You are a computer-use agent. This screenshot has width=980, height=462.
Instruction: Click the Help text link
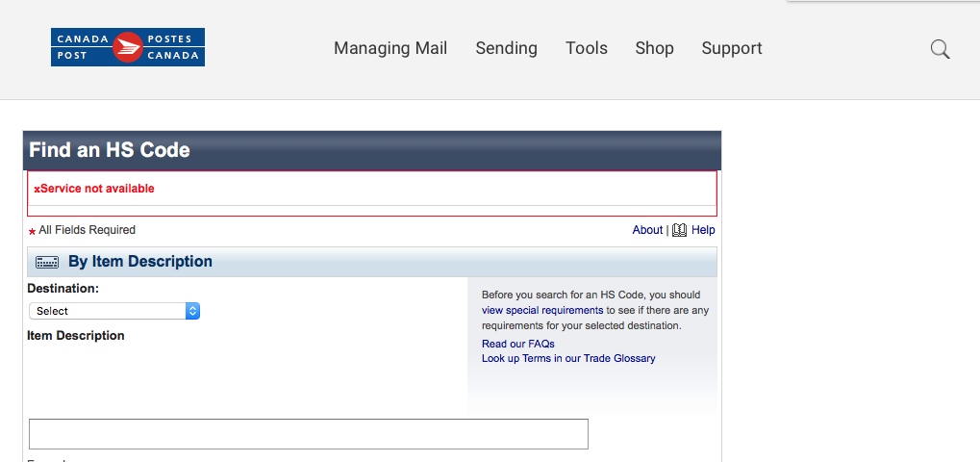click(703, 230)
